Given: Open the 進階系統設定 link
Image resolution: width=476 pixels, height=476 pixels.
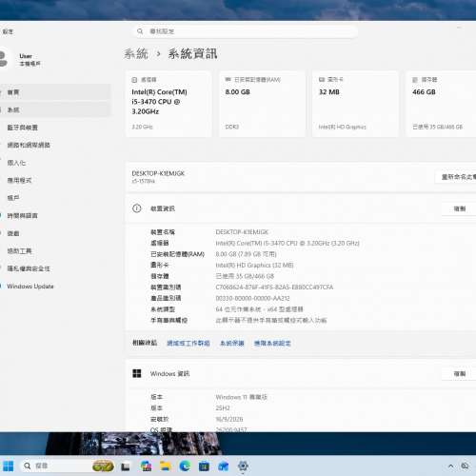Looking at the screenshot, I should [272, 343].
